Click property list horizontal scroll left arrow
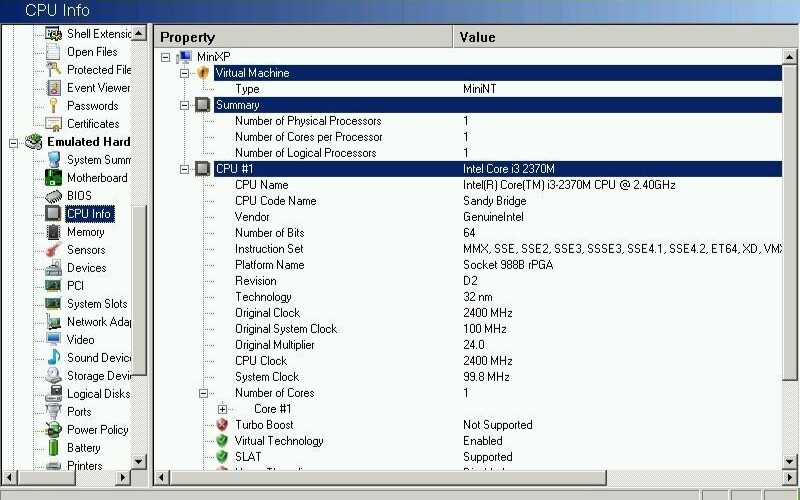 (161, 478)
